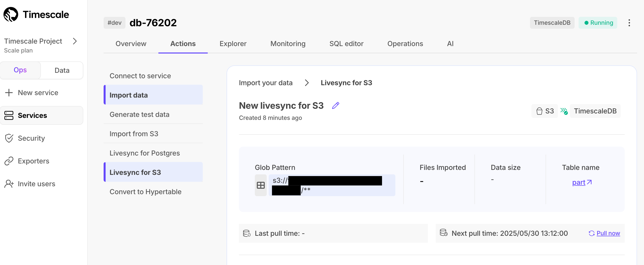Click the Scale plan label

(x=18, y=51)
